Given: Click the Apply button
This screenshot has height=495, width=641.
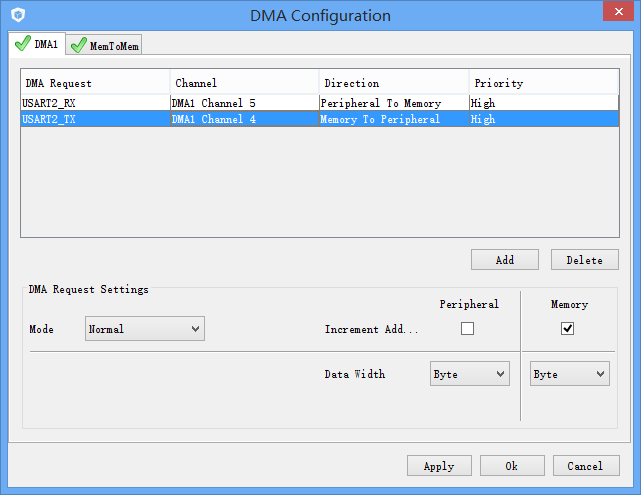Looking at the screenshot, I should (439, 466).
